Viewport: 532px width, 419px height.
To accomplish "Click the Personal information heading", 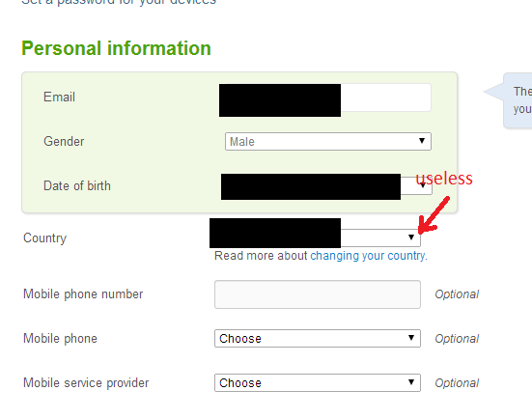I will (117, 48).
